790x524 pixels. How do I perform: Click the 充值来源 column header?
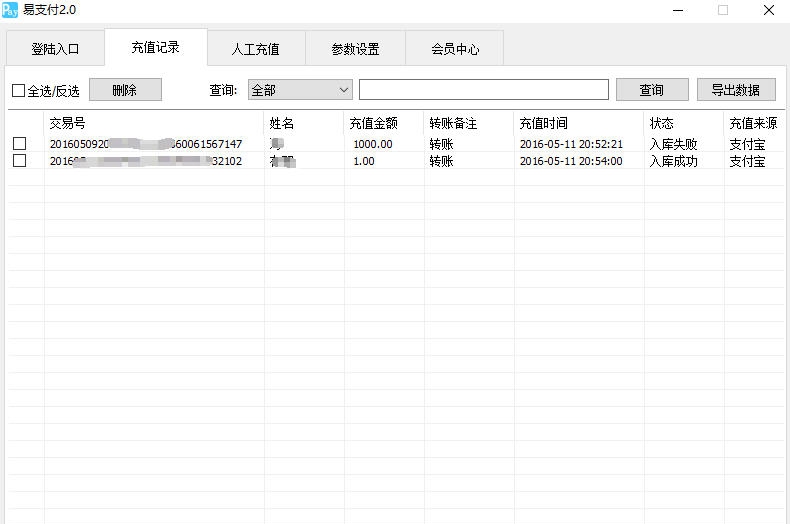click(753, 123)
